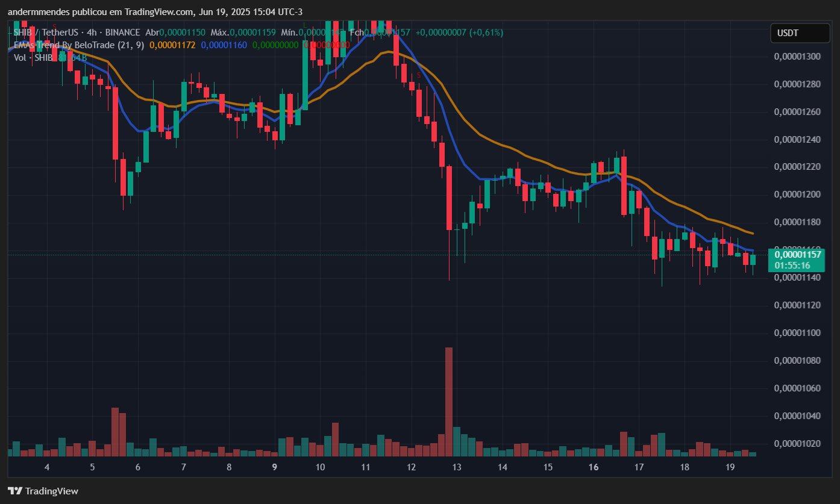Screen dimensions: 840x504
Task: Click date label 10 on time axis
Action: [x=320, y=467]
